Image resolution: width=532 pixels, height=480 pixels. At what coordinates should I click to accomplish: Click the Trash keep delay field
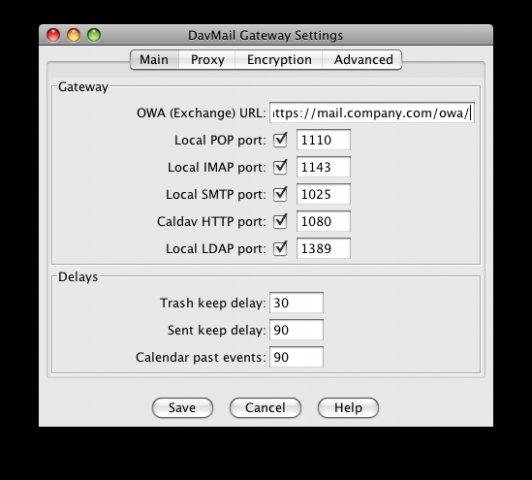click(297, 303)
